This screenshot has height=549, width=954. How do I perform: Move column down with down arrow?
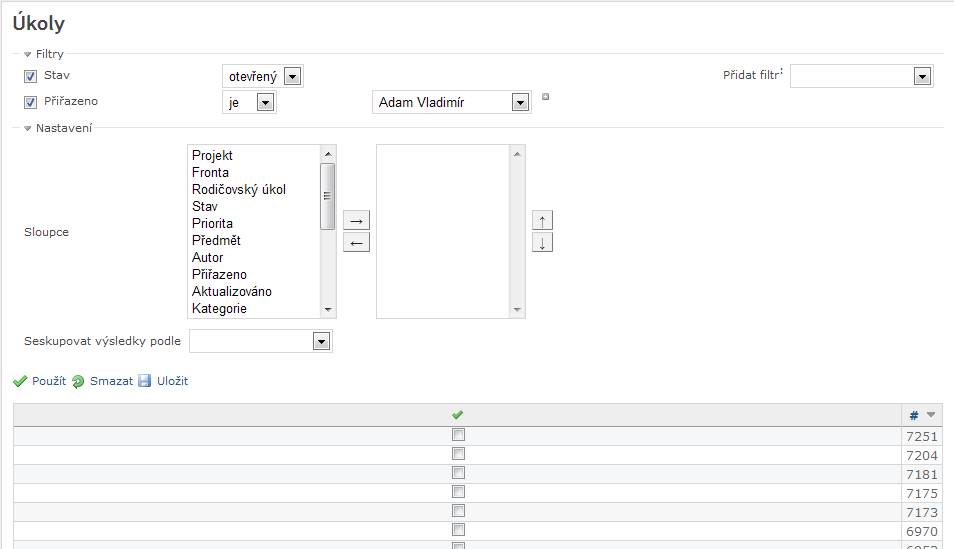click(x=542, y=242)
